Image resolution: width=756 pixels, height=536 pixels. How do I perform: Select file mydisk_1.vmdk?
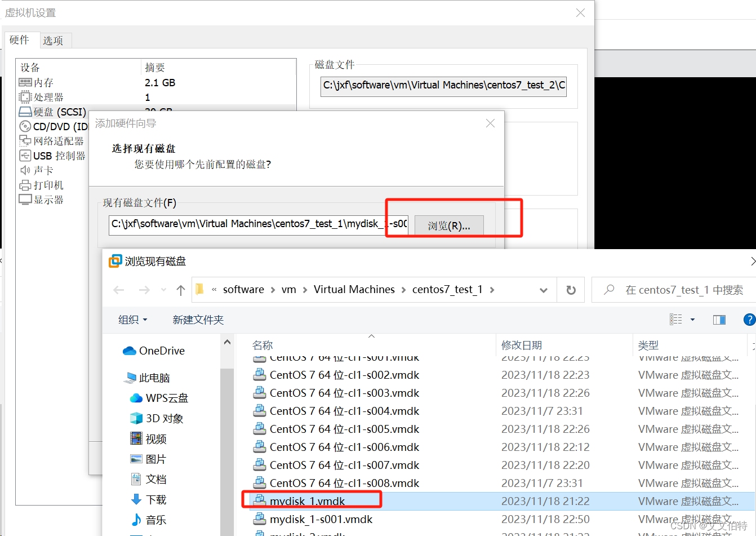(307, 501)
